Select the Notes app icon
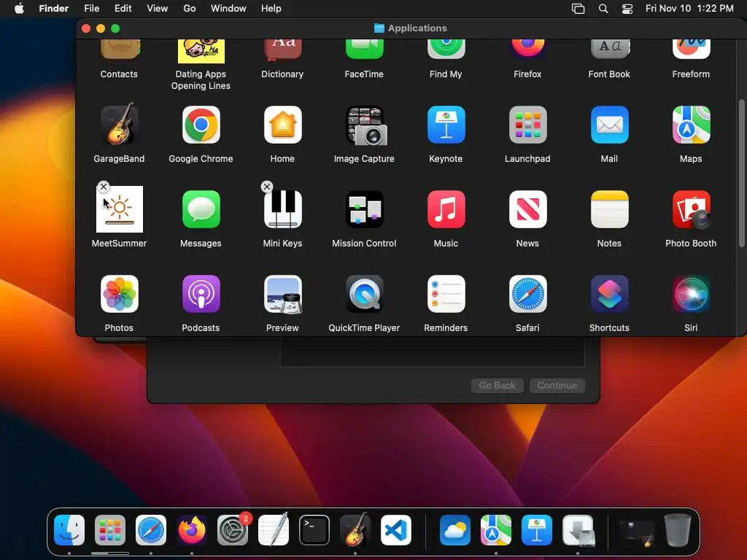 609,209
